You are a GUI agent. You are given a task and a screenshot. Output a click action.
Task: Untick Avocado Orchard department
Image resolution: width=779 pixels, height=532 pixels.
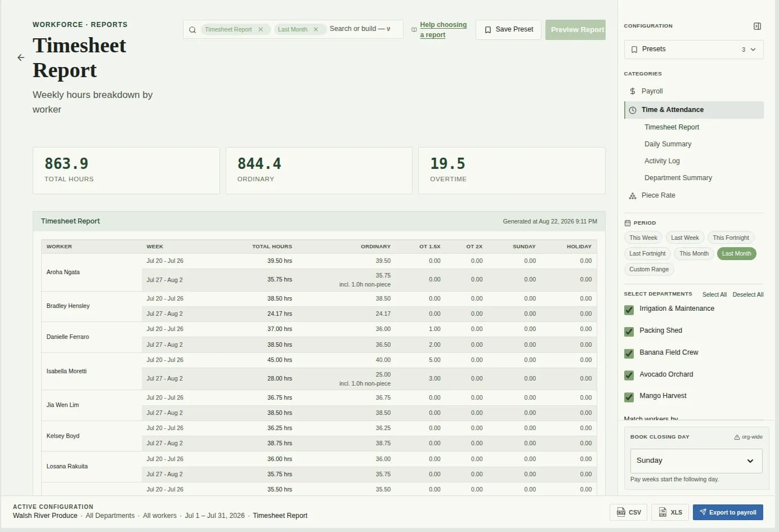tap(629, 376)
